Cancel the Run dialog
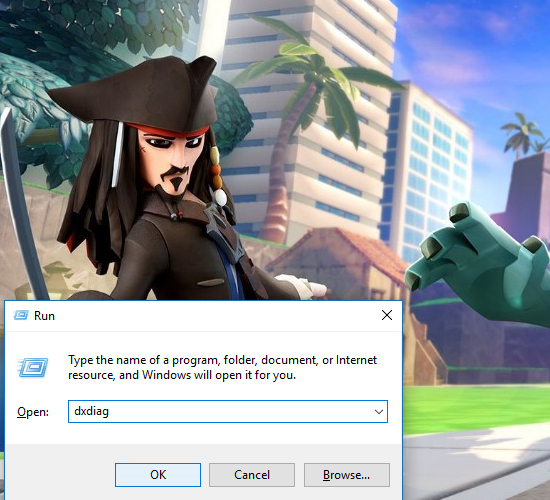This screenshot has width=550, height=500. [252, 475]
